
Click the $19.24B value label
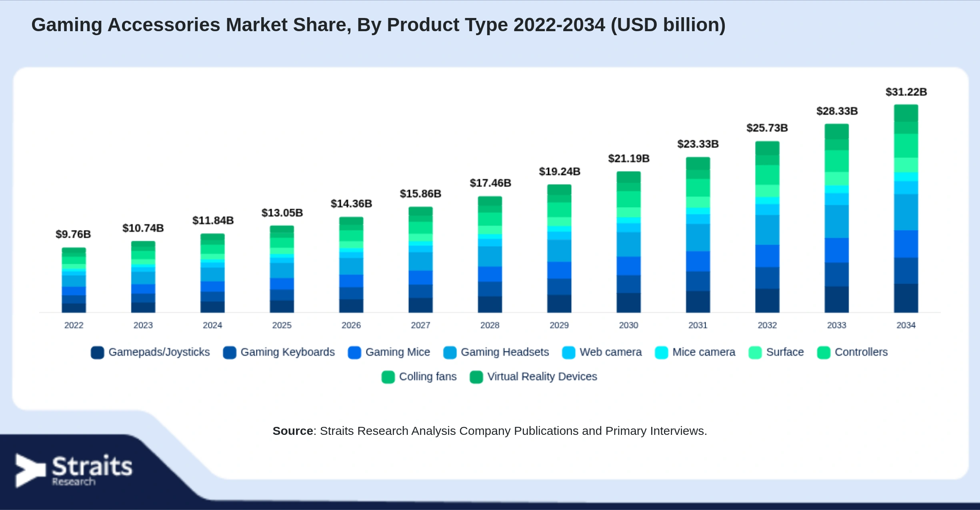tap(560, 171)
